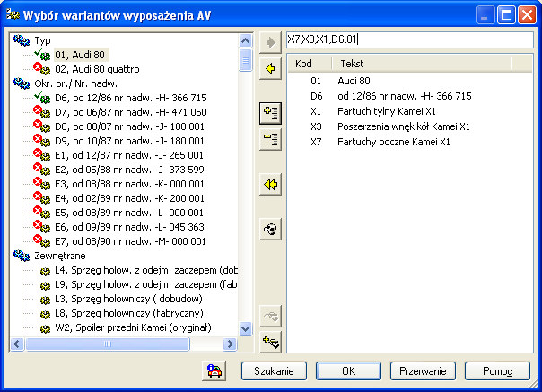This screenshot has width=542, height=392.
Task: Click the gear icon of L4 row
Action: click(45, 272)
